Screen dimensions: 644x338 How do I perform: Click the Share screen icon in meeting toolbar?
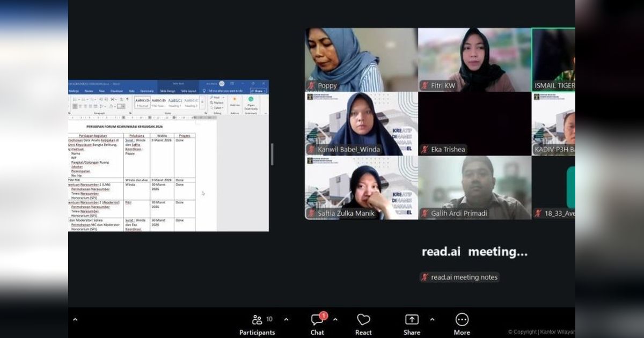point(412,319)
